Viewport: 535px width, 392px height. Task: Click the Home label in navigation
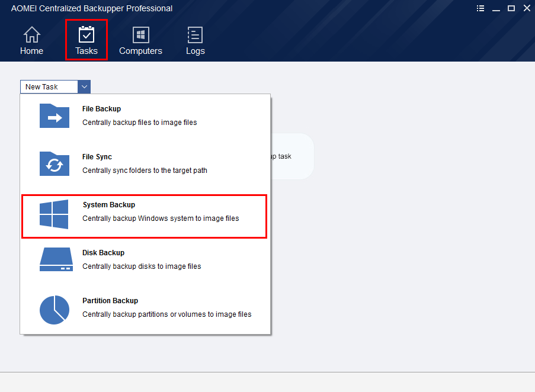pos(32,51)
